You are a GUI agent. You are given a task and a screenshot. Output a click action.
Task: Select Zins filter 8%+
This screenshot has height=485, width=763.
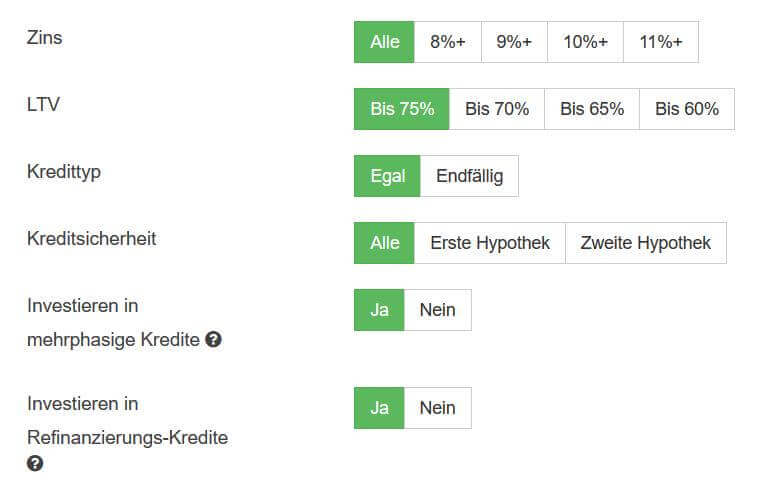pyautogui.click(x=448, y=42)
